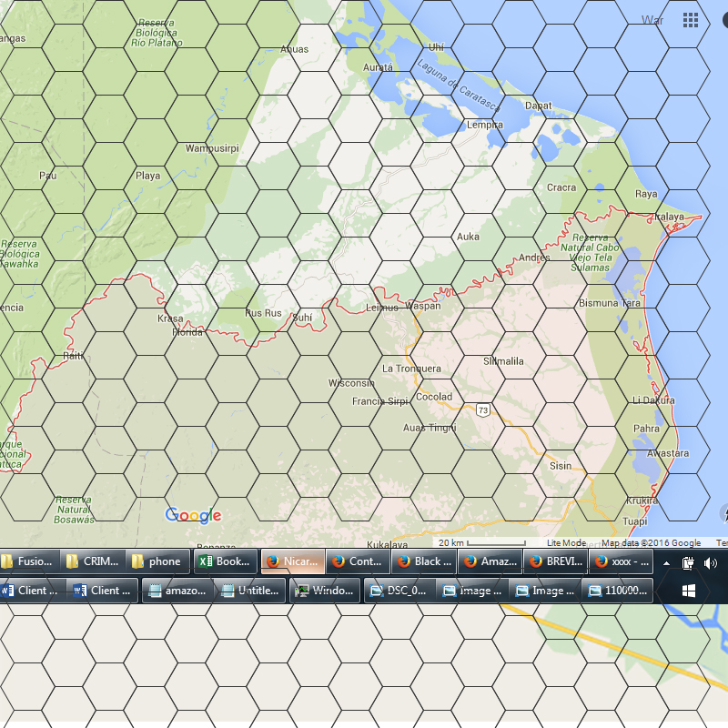Screen dimensions: 728x728
Task: Click the Lempira place label
Action: [x=485, y=125]
